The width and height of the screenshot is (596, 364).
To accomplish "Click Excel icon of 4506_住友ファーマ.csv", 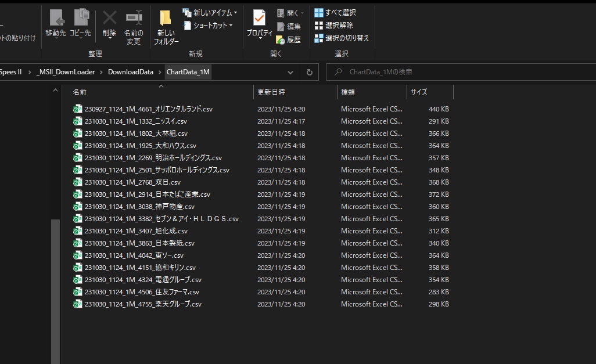I will [77, 292].
